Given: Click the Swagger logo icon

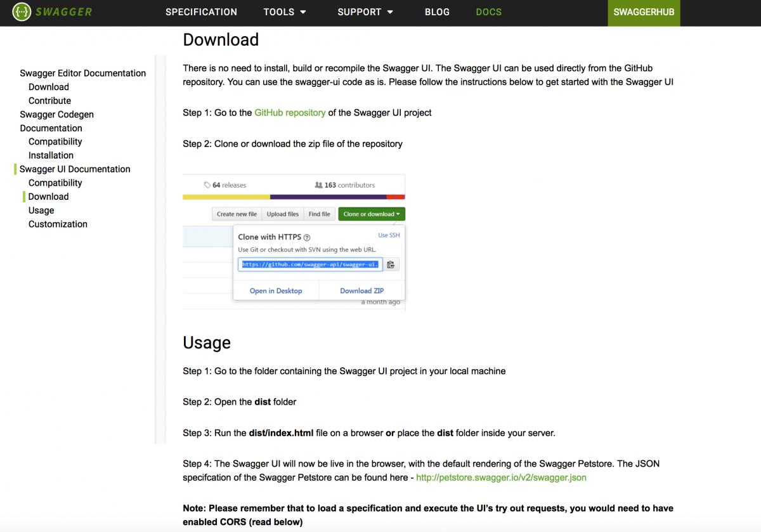Looking at the screenshot, I should 22,12.
